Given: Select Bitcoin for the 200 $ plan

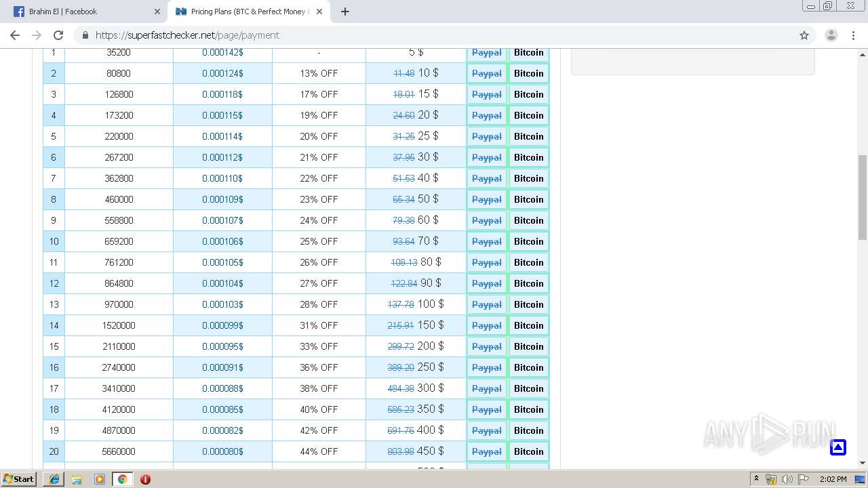Looking at the screenshot, I should [x=529, y=346].
